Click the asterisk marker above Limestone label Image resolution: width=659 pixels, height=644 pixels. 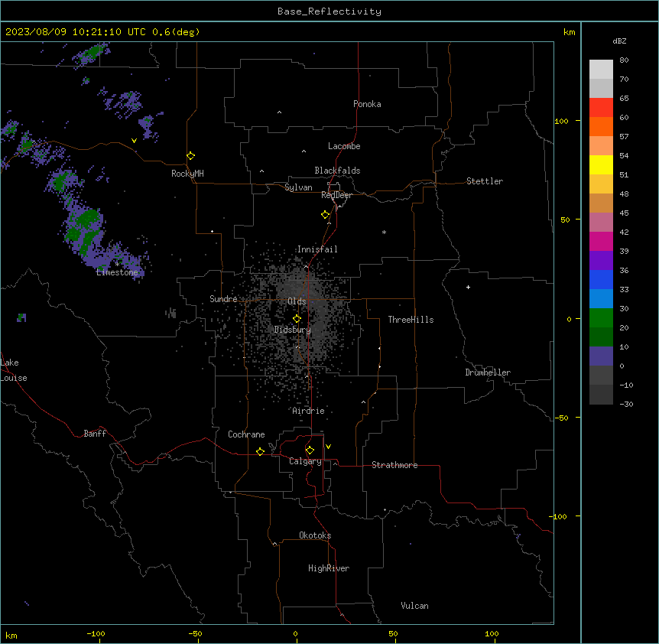(117, 264)
